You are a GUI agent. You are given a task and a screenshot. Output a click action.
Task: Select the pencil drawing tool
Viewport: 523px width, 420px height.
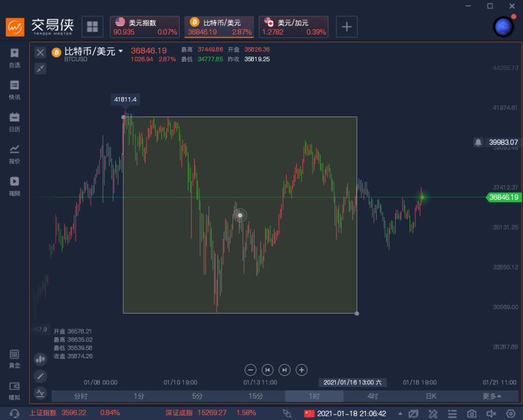coord(40,376)
